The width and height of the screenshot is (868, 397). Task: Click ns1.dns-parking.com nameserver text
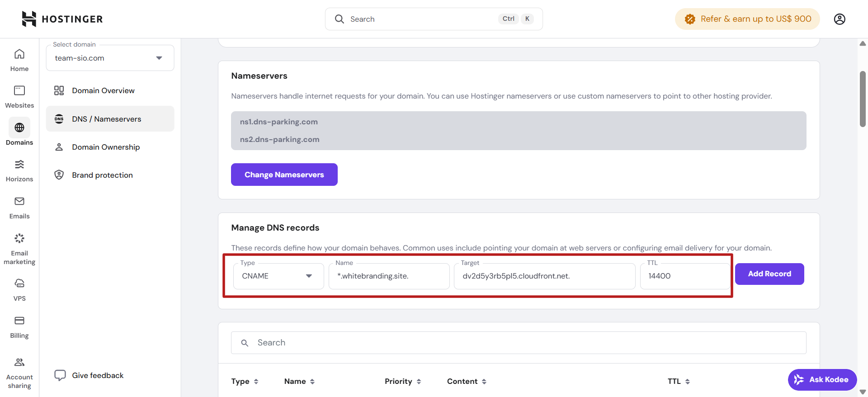coord(279,122)
